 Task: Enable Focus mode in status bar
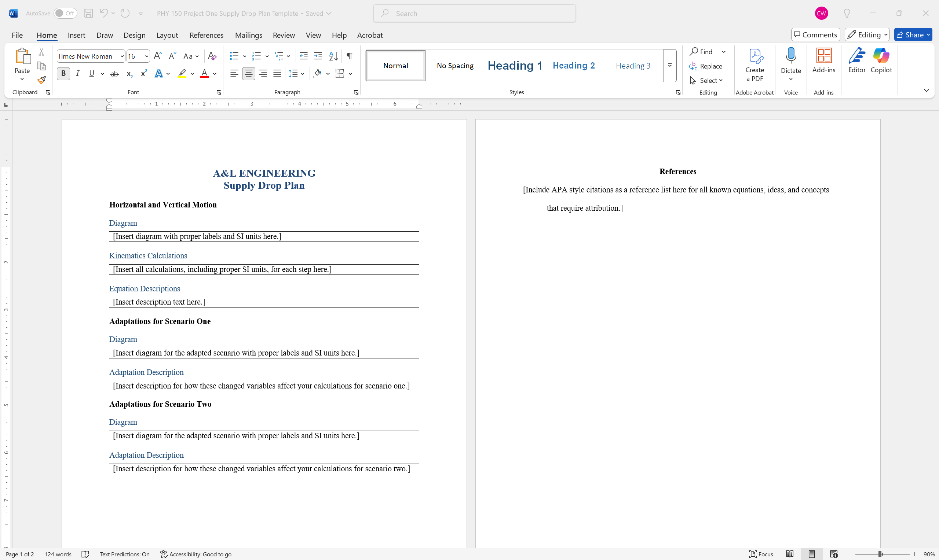pyautogui.click(x=760, y=553)
